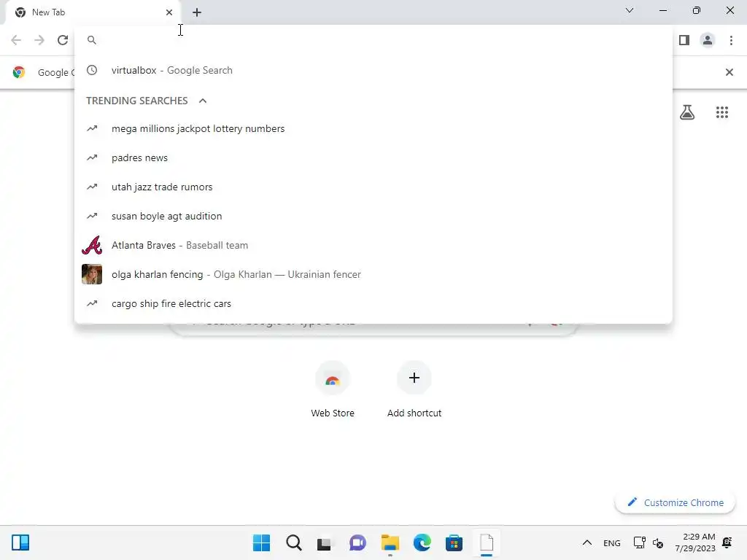The width and height of the screenshot is (747, 560).
Task: Close the New Tab tab
Action: tap(169, 12)
